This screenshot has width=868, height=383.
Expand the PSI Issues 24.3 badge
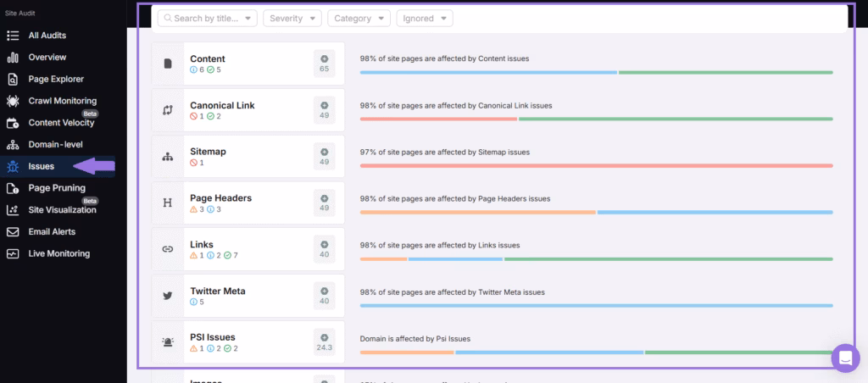[x=324, y=342]
